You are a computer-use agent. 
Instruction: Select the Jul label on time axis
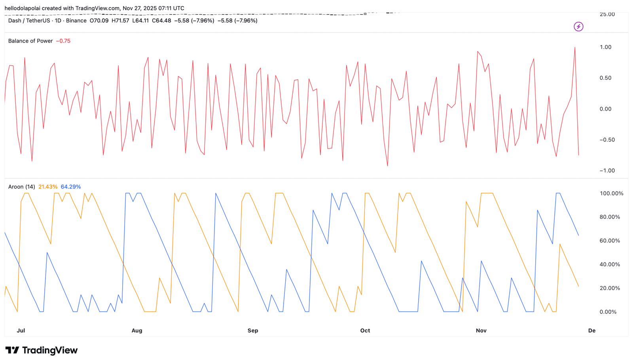(21, 331)
